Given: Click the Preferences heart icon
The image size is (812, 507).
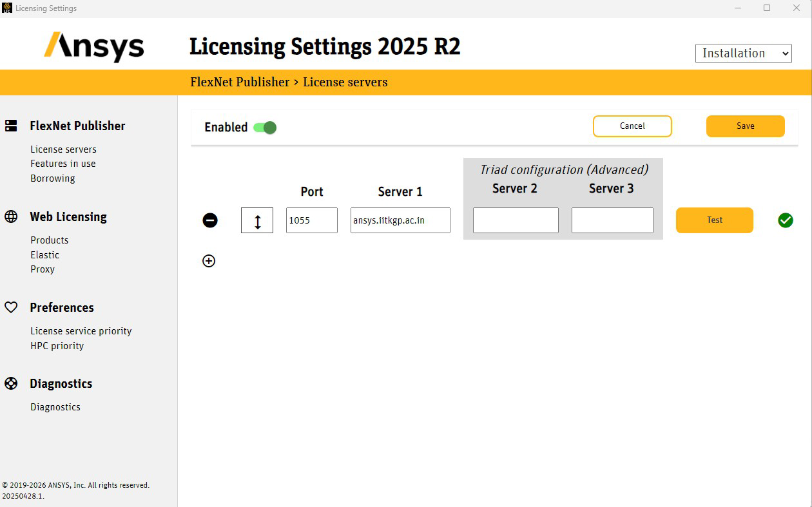Looking at the screenshot, I should pos(11,307).
